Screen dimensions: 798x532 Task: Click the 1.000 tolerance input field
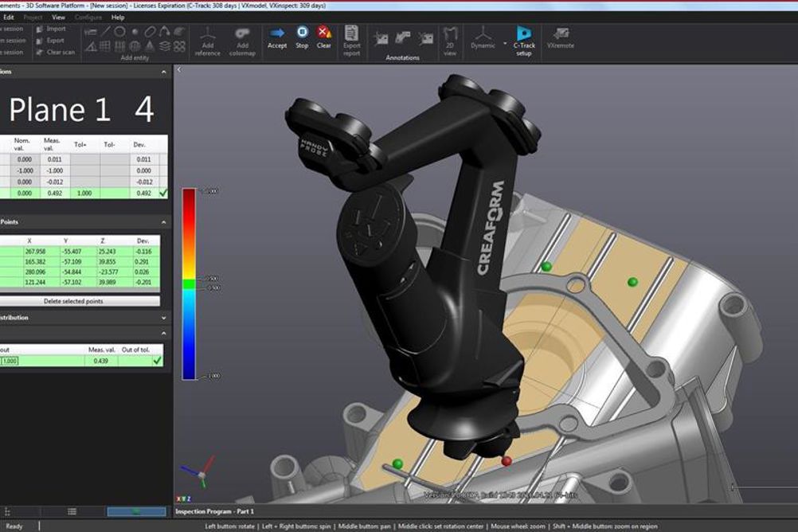click(x=9, y=361)
